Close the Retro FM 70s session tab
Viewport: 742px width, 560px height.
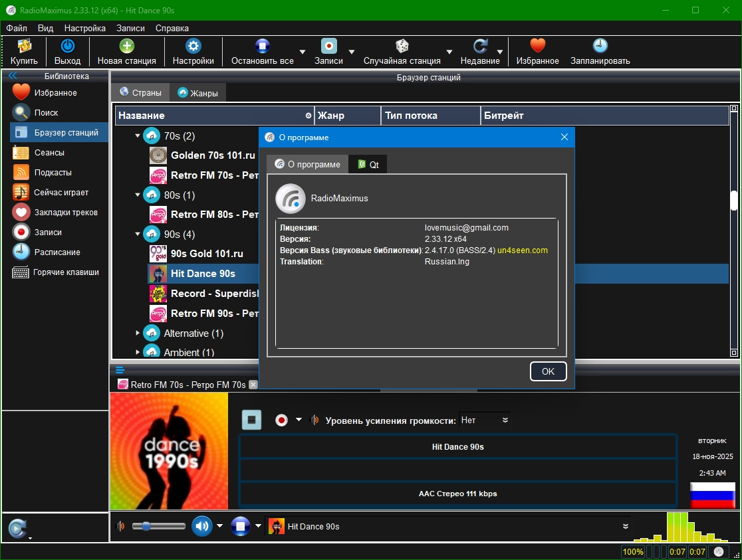[x=253, y=385]
